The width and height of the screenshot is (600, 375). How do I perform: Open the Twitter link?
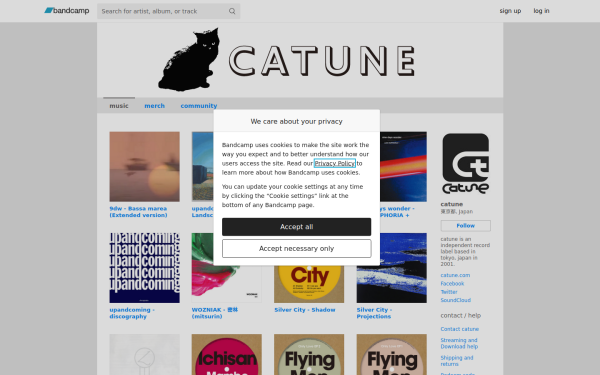449,292
